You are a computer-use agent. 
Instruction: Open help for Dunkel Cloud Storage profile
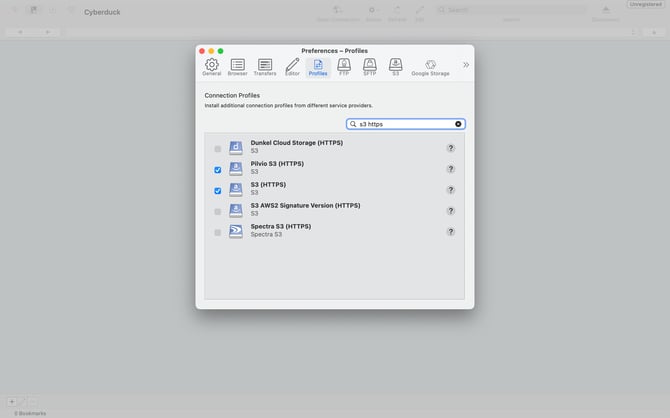pos(450,148)
